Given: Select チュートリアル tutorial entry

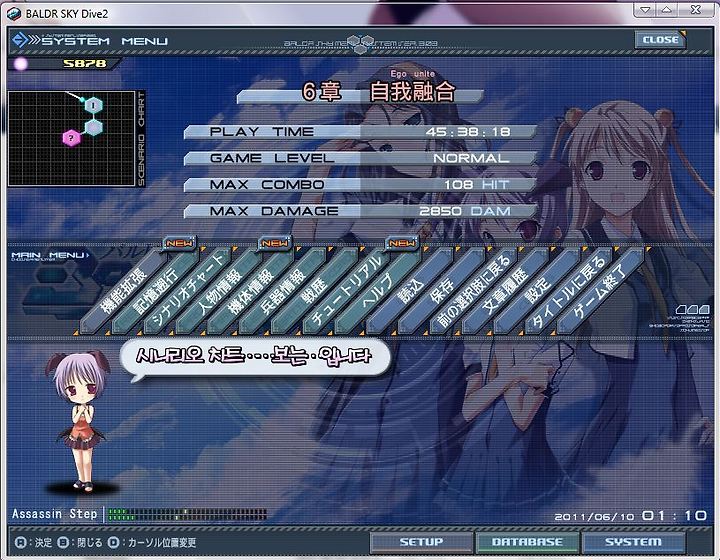Looking at the screenshot, I should click(344, 292).
